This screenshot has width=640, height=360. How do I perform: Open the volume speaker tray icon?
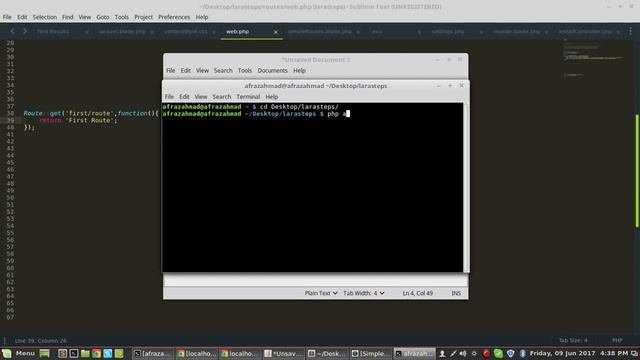tap(463, 353)
